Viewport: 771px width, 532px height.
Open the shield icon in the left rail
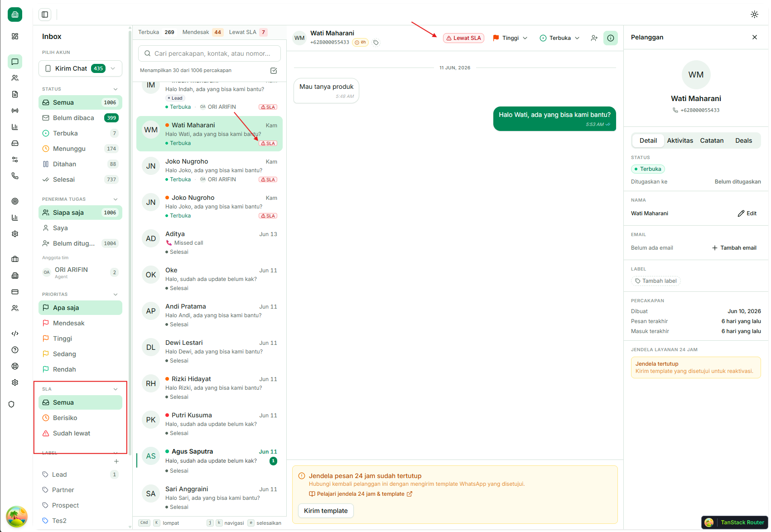pyautogui.click(x=11, y=404)
